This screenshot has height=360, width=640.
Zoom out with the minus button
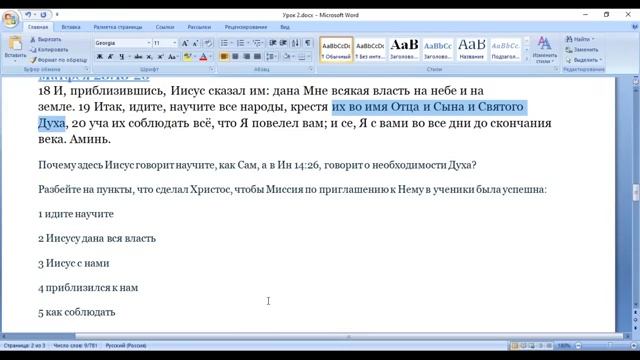coord(578,346)
